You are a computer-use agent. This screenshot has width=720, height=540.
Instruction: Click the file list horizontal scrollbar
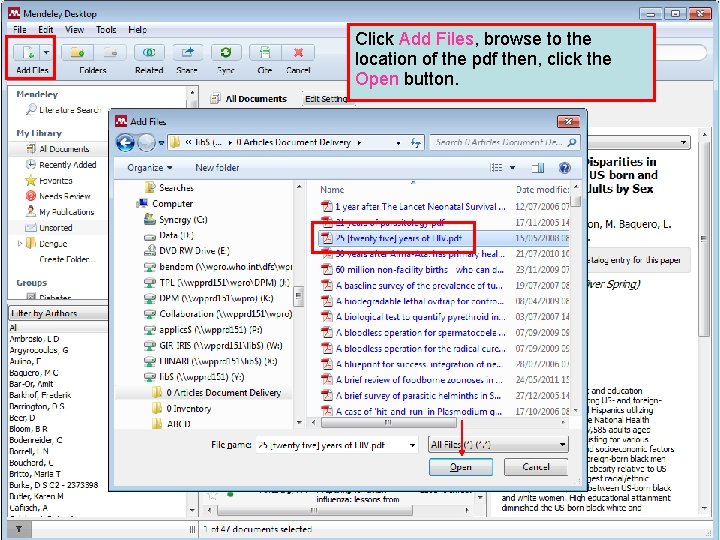[388, 422]
